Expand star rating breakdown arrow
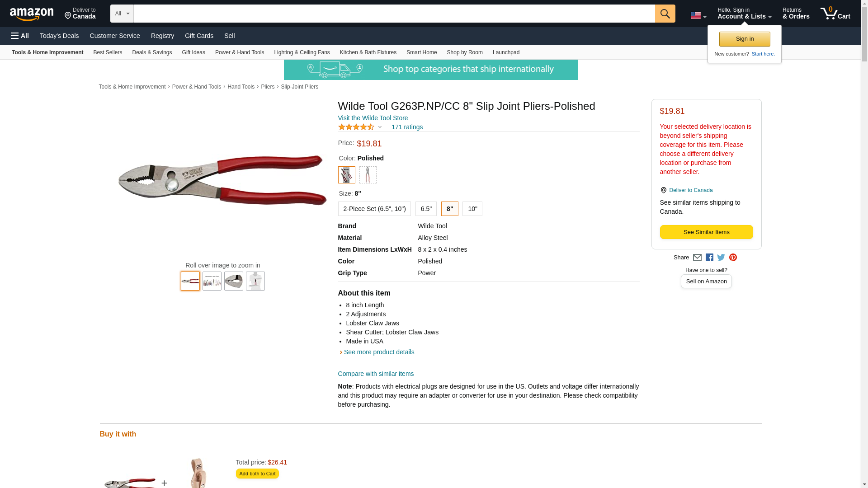The height and width of the screenshot is (488, 868). pyautogui.click(x=380, y=127)
